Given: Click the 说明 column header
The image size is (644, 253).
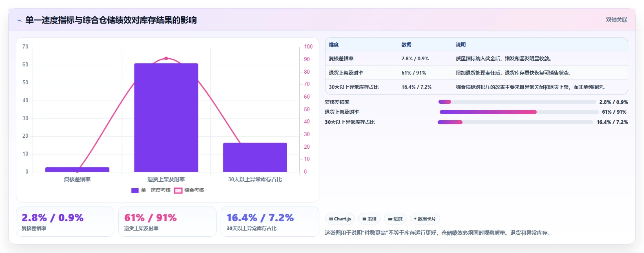Looking at the screenshot, I should tap(461, 45).
